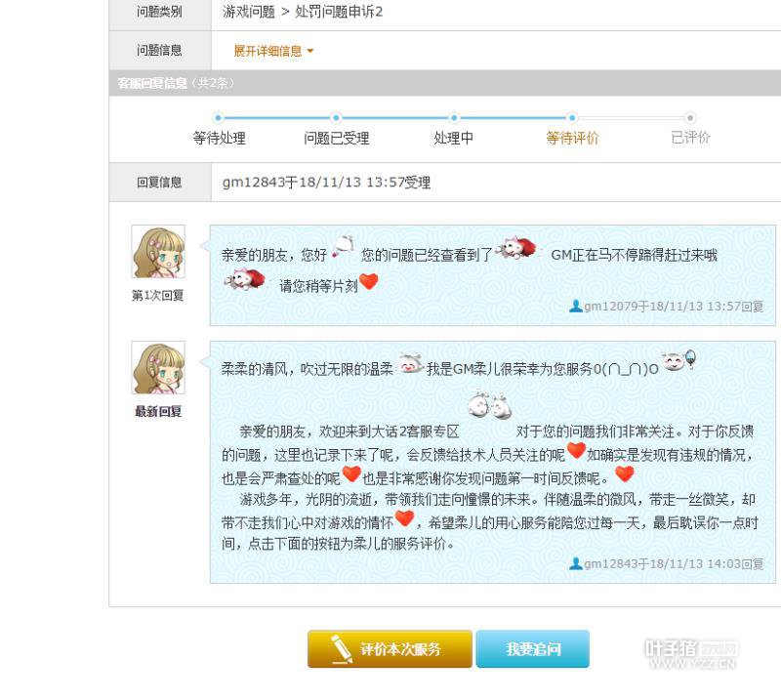This screenshot has height=700, width=781.
Task: Select the 问题已受理 progress step dot
Action: coord(336,118)
